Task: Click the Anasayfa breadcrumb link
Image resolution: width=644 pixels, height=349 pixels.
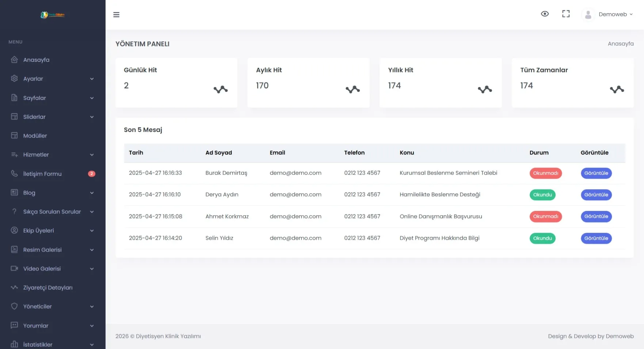Action: [x=620, y=44]
